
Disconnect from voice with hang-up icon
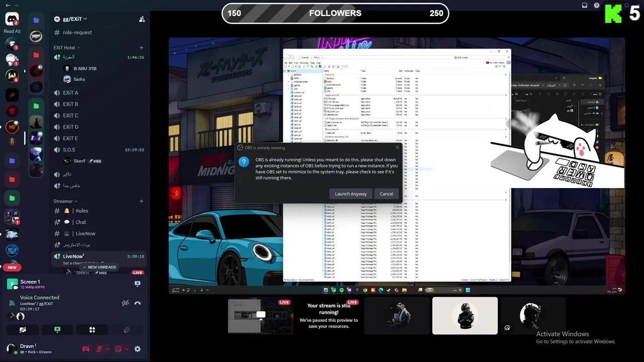coord(137,303)
